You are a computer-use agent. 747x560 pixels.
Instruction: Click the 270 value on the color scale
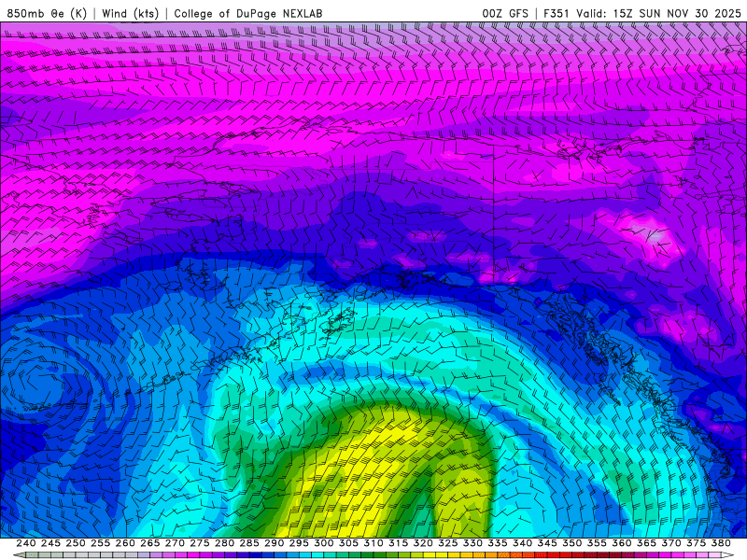175,543
